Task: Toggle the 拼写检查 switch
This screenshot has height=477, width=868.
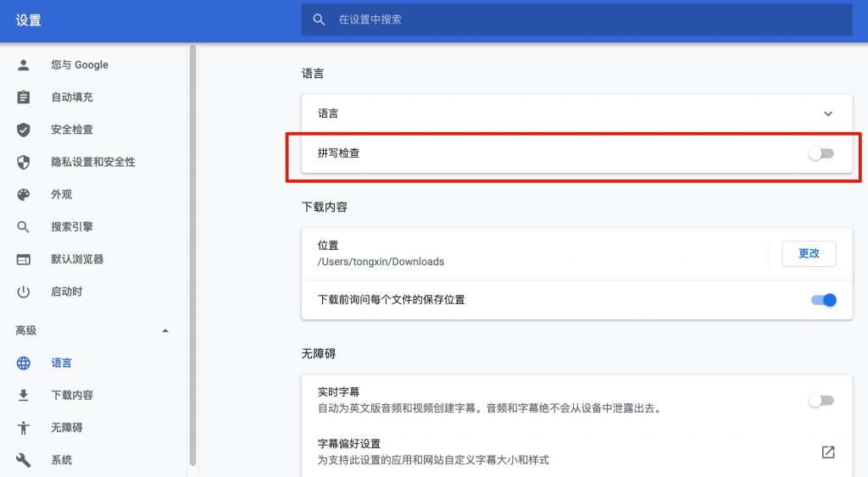Action: tap(821, 153)
